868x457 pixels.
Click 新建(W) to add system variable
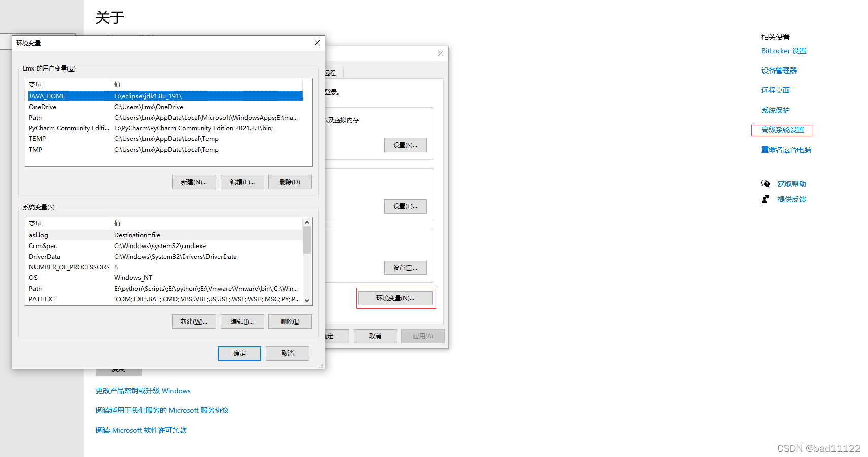tap(194, 322)
